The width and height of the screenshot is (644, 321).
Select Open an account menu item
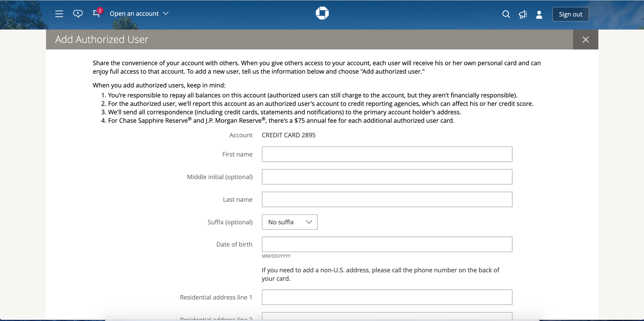coord(134,14)
